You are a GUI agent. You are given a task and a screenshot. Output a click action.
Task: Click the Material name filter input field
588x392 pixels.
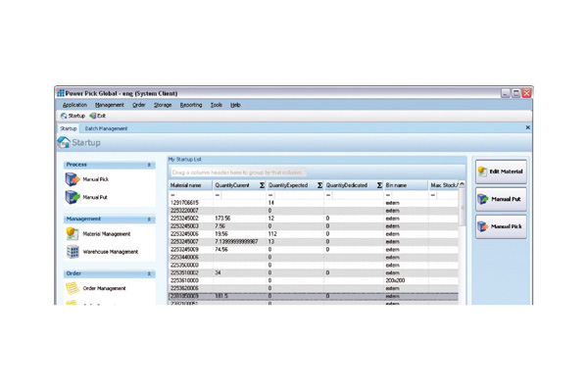[x=194, y=195]
